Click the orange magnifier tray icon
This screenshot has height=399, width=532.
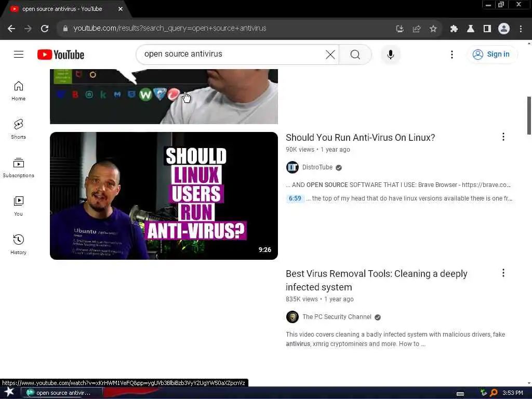click(x=494, y=393)
